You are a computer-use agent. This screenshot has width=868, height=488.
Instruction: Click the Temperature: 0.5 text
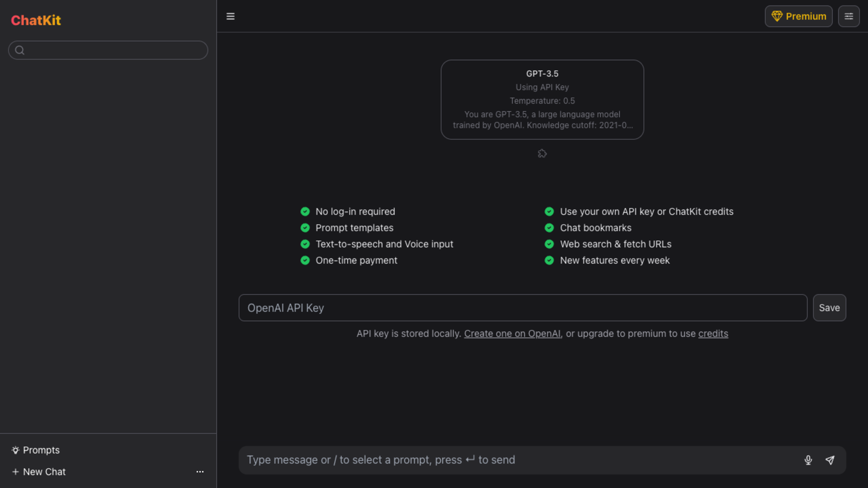pos(542,101)
